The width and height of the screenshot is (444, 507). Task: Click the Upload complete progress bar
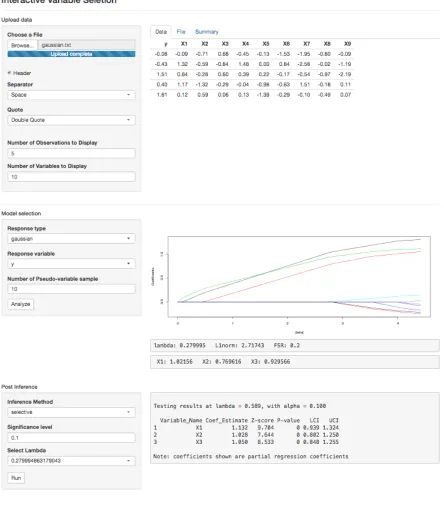(x=71, y=54)
